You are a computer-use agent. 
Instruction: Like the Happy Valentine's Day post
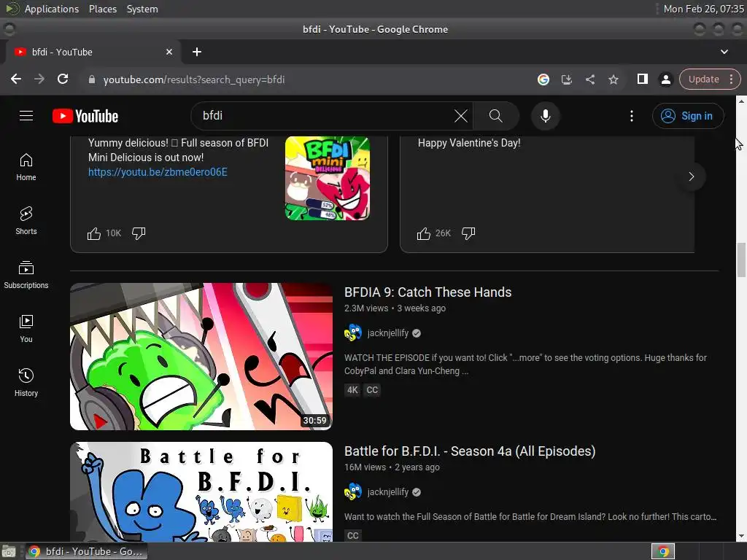pyautogui.click(x=424, y=233)
